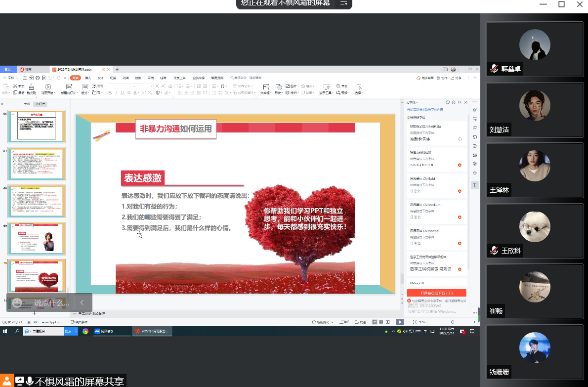Image resolution: width=588 pixels, height=387 pixels.
Task: Click the emoji smiley icon in chat bar
Action: [17, 302]
